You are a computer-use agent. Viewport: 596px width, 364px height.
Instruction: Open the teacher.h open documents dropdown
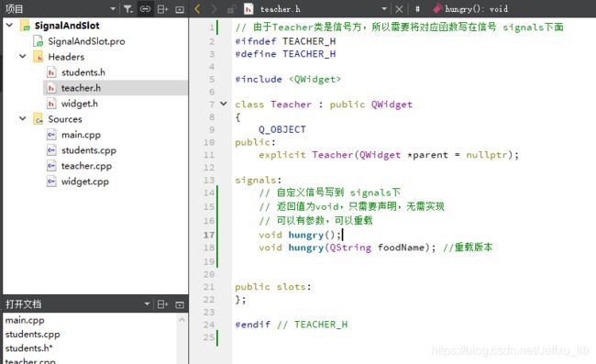pyautogui.click(x=384, y=9)
